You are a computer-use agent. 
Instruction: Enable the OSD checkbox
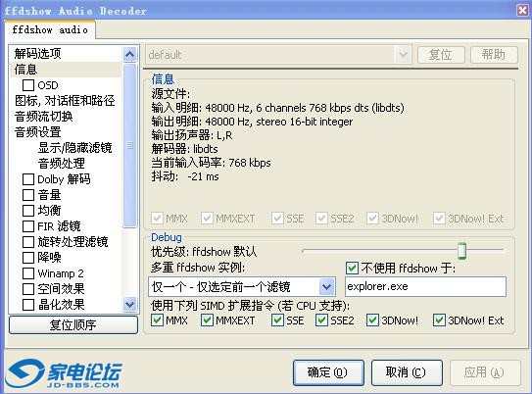pos(28,85)
